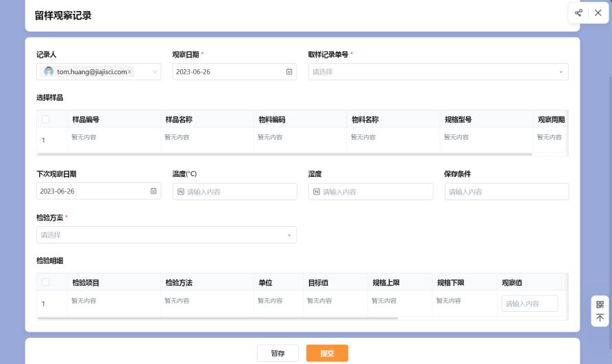Toggle select-all checkbox in 选择样品 table
Image resolution: width=612 pixels, height=364 pixels.
pyautogui.click(x=46, y=119)
